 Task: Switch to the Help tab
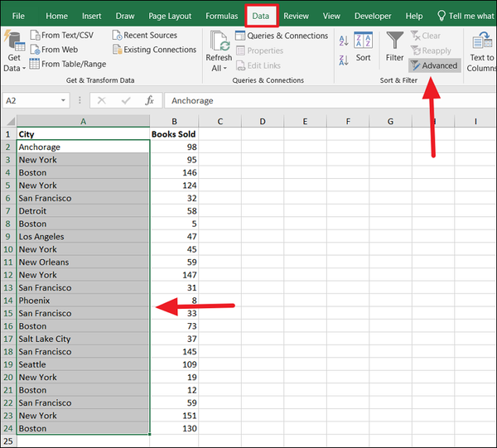414,16
